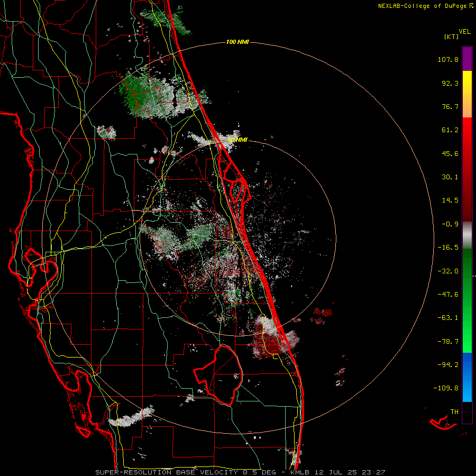Click the 14.5 velocity scale value
This screenshot has height=476, width=476.
pyautogui.click(x=450, y=200)
